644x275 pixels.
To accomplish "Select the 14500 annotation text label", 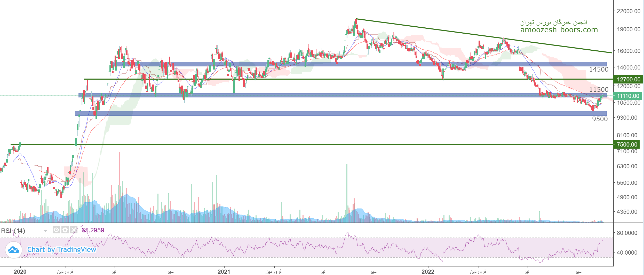I will (x=599, y=69).
